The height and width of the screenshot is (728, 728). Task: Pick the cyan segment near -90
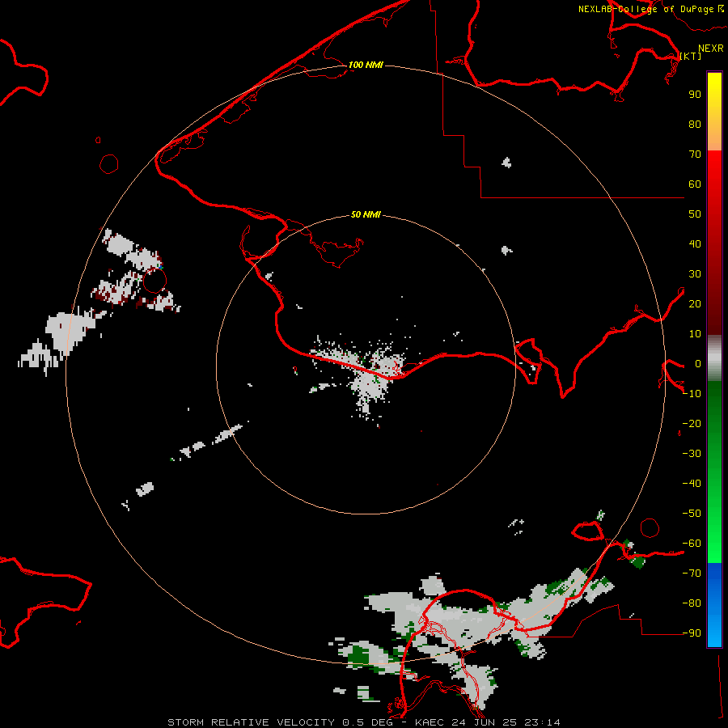(x=714, y=633)
